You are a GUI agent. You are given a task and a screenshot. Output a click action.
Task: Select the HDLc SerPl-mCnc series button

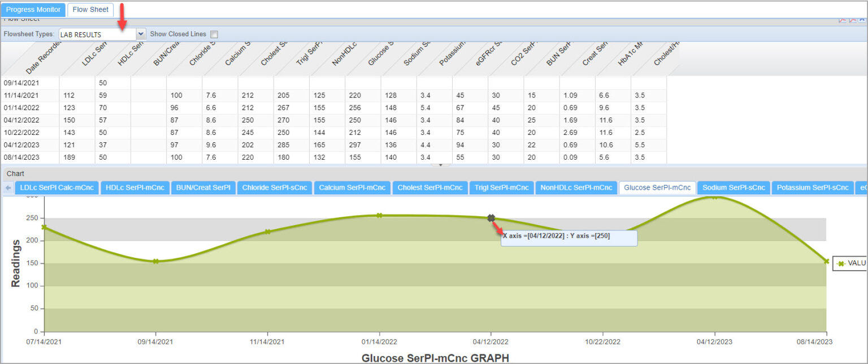135,187
